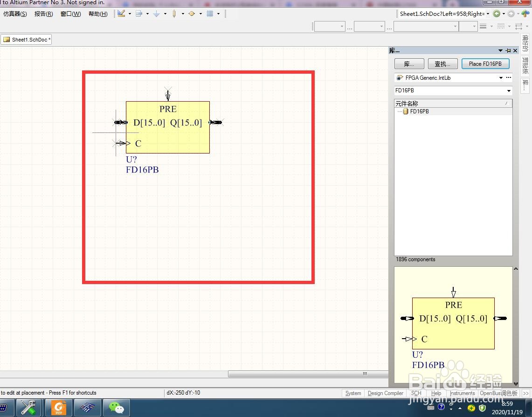Click the Libraries panel options dropdown arrow
The height and width of the screenshot is (417, 532).
[x=500, y=50]
